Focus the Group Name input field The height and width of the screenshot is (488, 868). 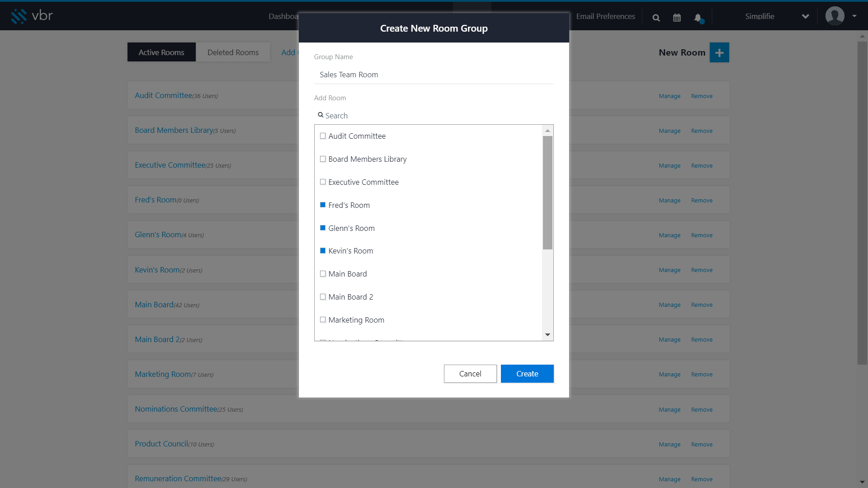click(434, 75)
